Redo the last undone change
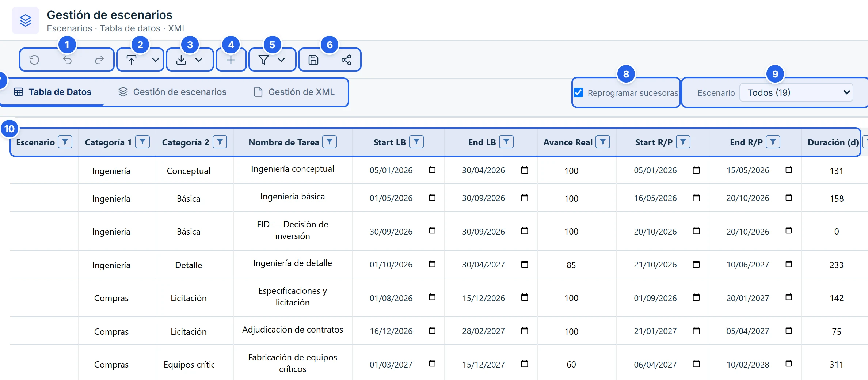This screenshot has width=868, height=380. click(x=99, y=60)
